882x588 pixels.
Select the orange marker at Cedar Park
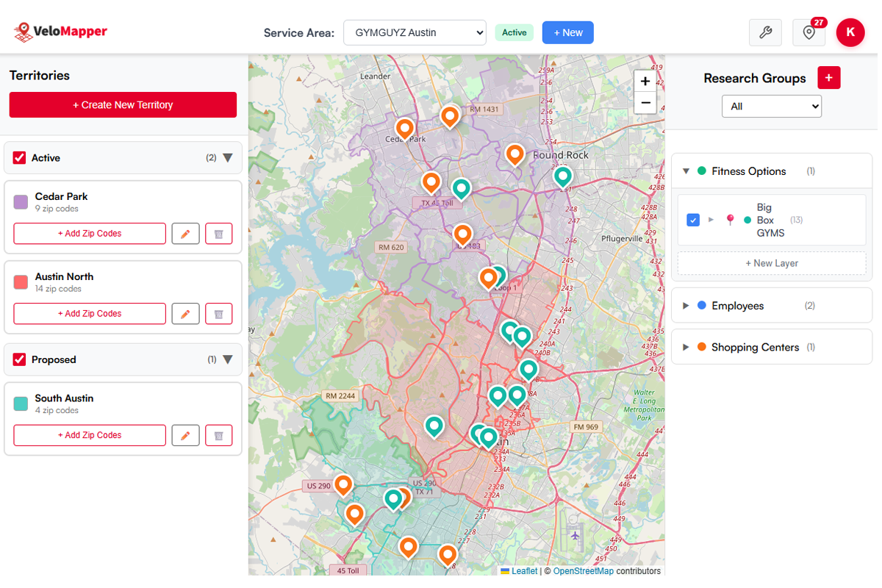pos(404,129)
